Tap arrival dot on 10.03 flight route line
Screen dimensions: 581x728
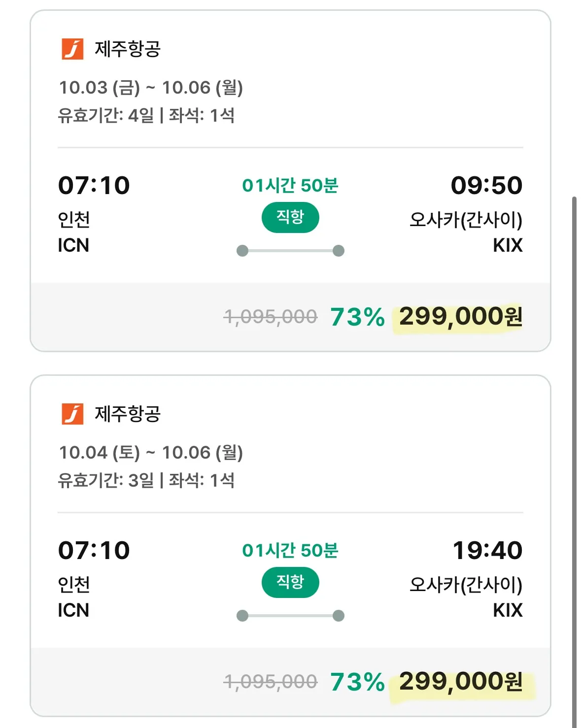point(339,251)
